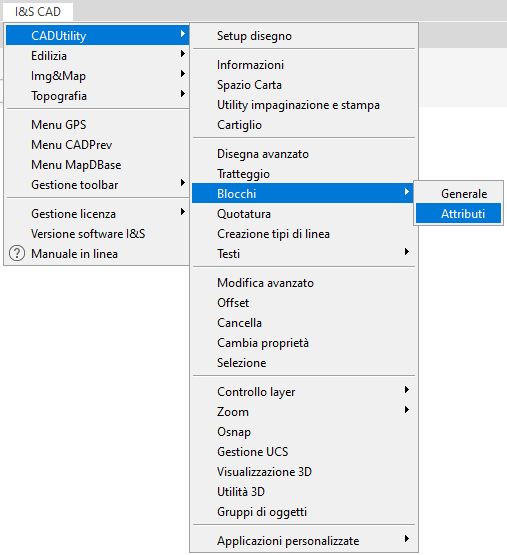The image size is (507, 555).
Task: Expand the Testi submenu
Action: (x=303, y=253)
